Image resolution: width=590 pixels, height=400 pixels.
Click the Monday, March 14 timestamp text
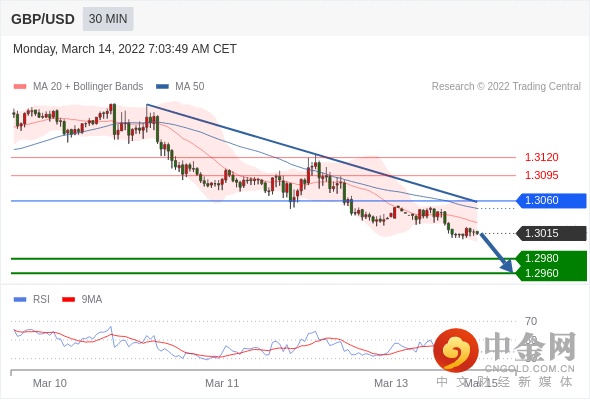click(x=125, y=49)
